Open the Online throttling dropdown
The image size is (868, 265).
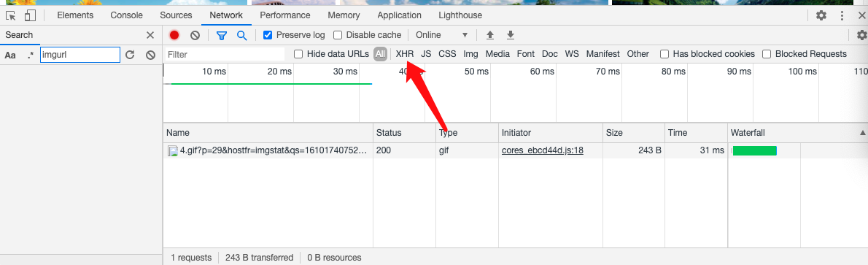[441, 35]
